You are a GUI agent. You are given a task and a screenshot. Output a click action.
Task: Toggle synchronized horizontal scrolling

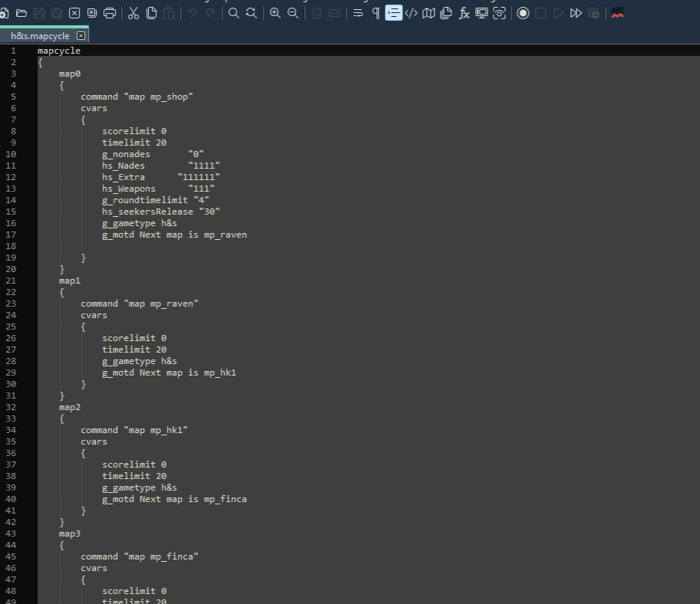point(334,13)
